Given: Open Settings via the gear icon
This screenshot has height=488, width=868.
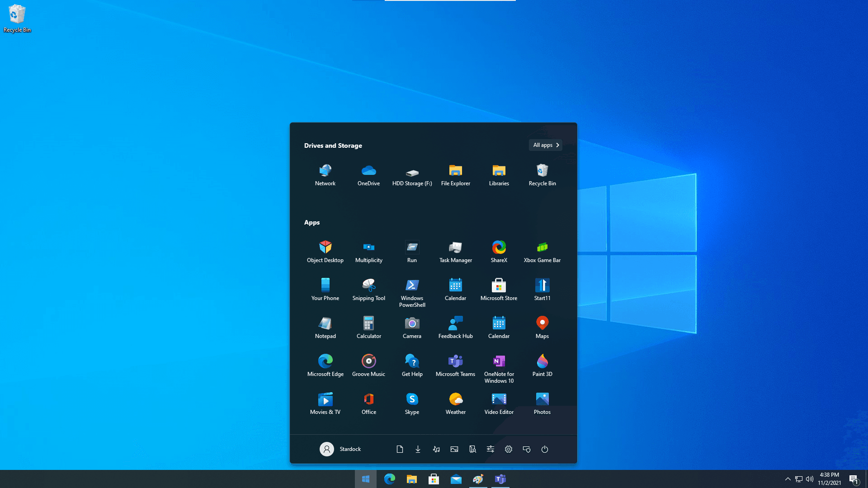Looking at the screenshot, I should coord(509,449).
